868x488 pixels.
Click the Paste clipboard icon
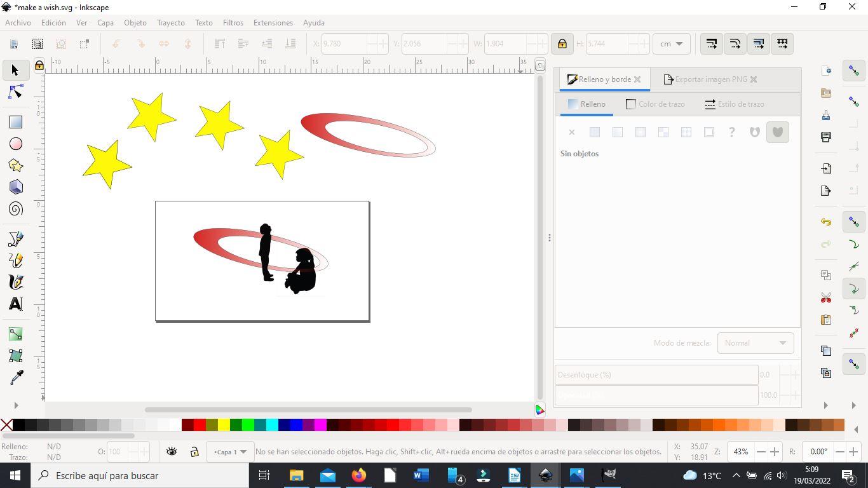click(826, 320)
